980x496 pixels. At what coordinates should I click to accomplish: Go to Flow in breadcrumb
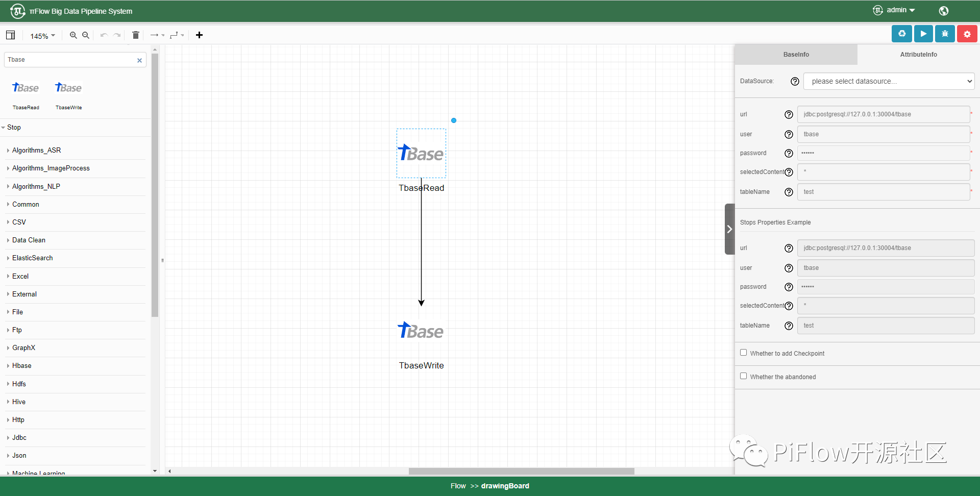tap(458, 486)
